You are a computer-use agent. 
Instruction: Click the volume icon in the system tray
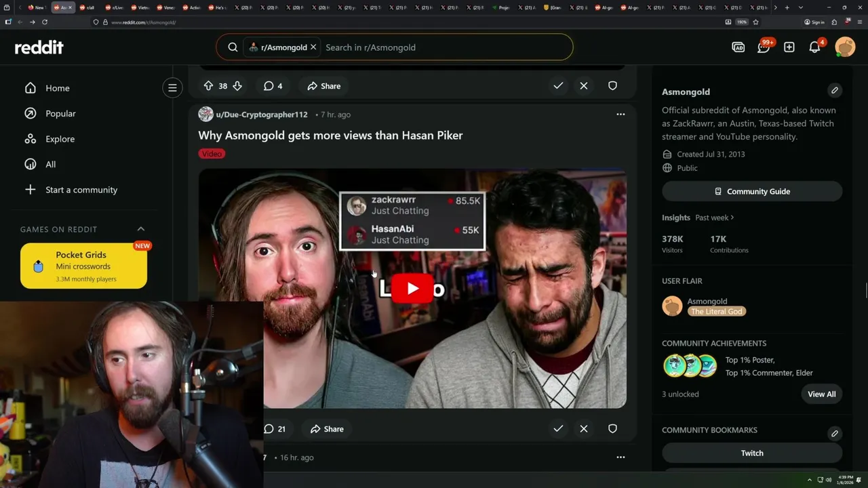pyautogui.click(x=828, y=480)
